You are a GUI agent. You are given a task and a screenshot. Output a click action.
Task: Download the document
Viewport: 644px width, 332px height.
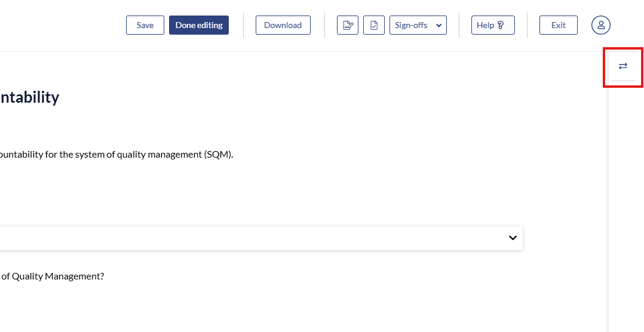click(283, 25)
